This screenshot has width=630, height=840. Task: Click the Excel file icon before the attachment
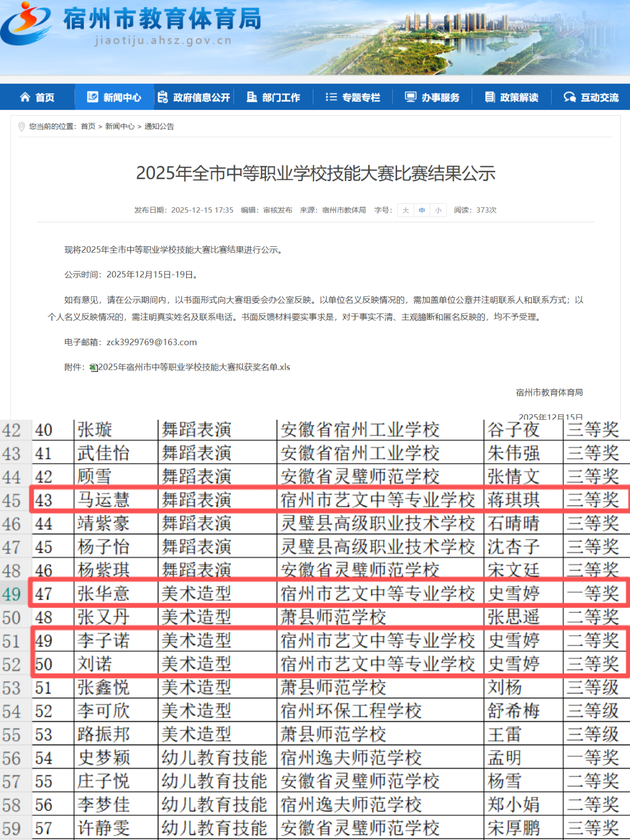(x=94, y=368)
